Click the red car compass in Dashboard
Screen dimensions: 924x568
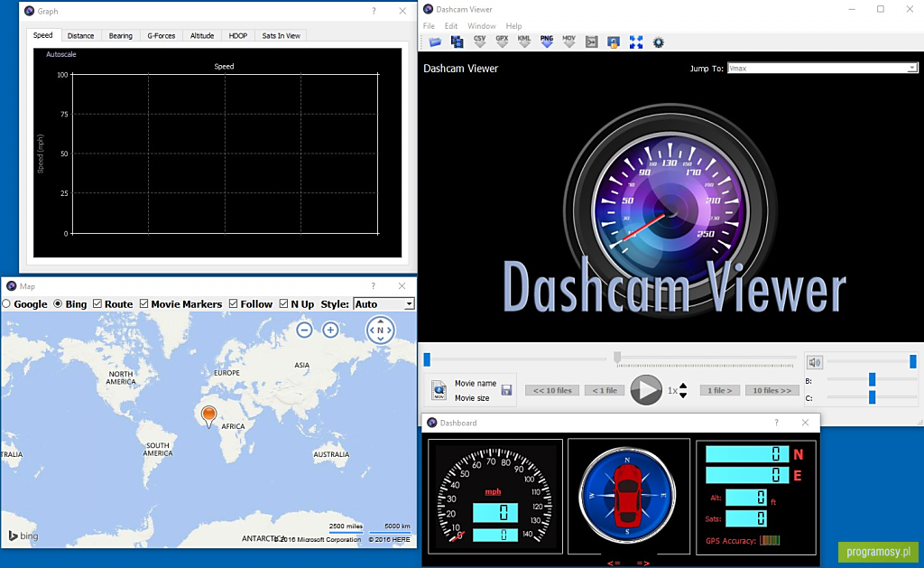[627, 495]
